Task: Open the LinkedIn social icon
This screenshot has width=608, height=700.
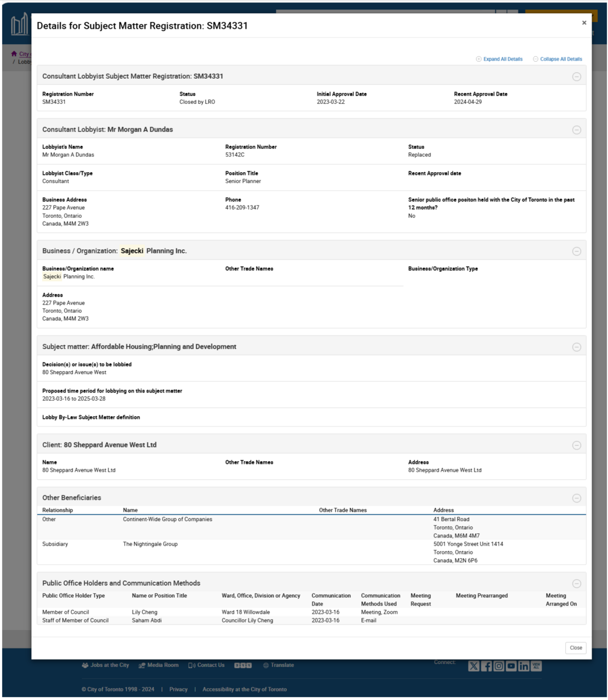Action: 524,666
